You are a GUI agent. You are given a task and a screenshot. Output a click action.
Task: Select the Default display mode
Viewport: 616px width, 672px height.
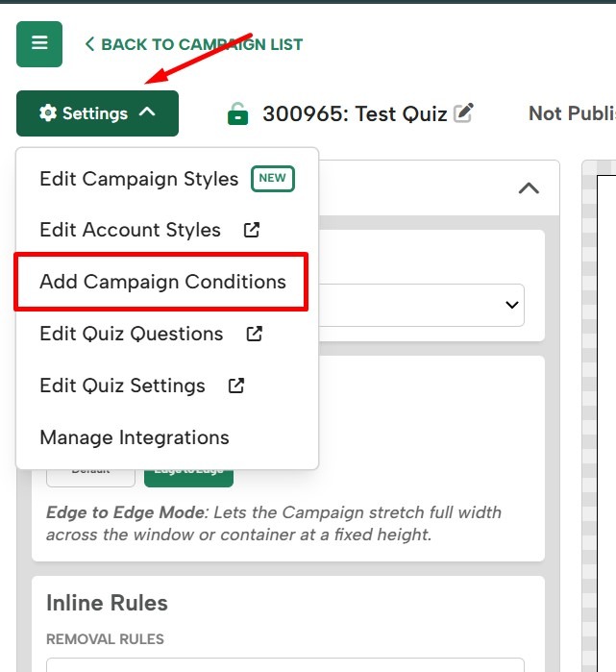coord(90,472)
